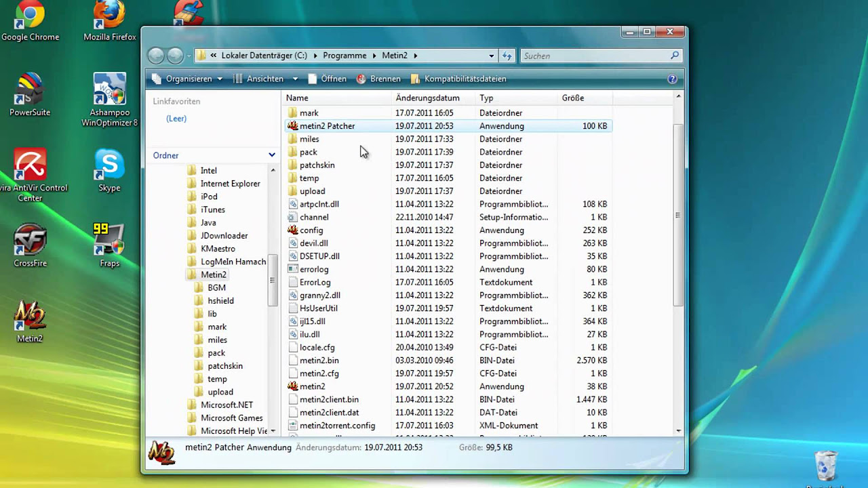Select the HsUserUtil text document

(x=319, y=308)
